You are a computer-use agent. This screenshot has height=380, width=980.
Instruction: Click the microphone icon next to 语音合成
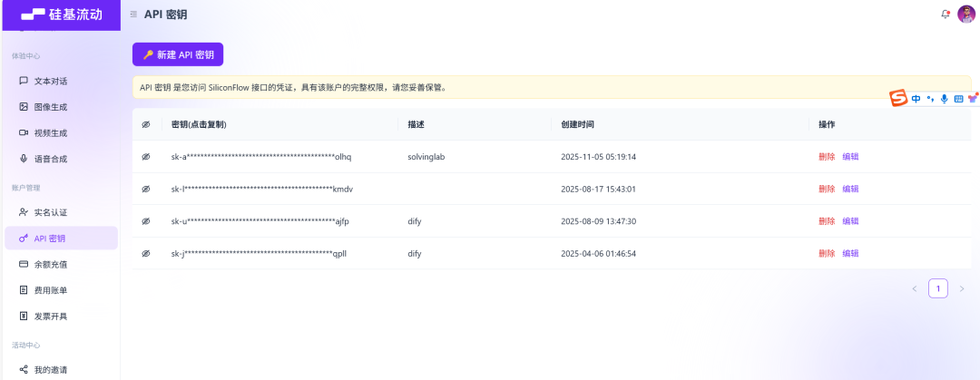pos(24,159)
